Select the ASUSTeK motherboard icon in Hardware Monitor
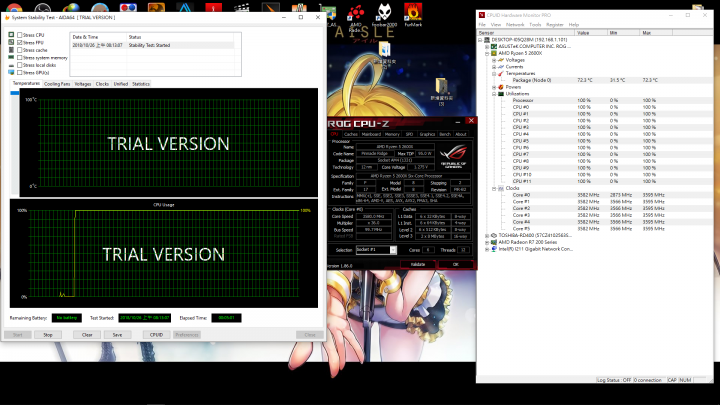The image size is (720, 405). point(494,46)
